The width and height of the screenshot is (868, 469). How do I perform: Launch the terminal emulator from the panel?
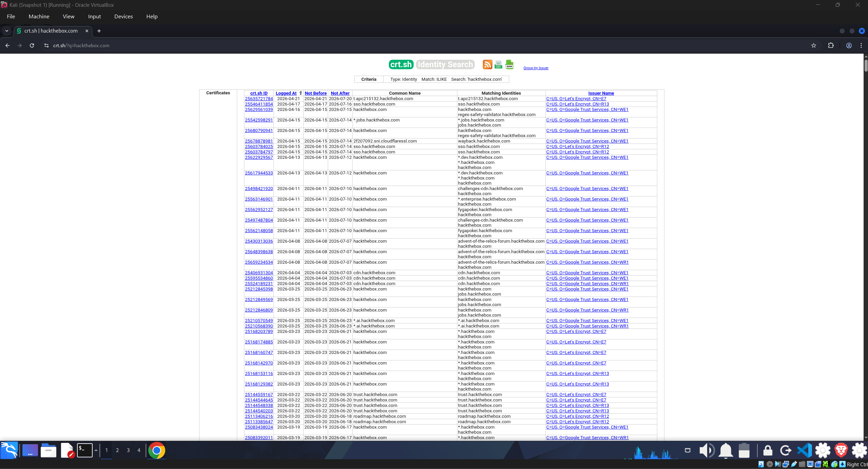point(84,451)
